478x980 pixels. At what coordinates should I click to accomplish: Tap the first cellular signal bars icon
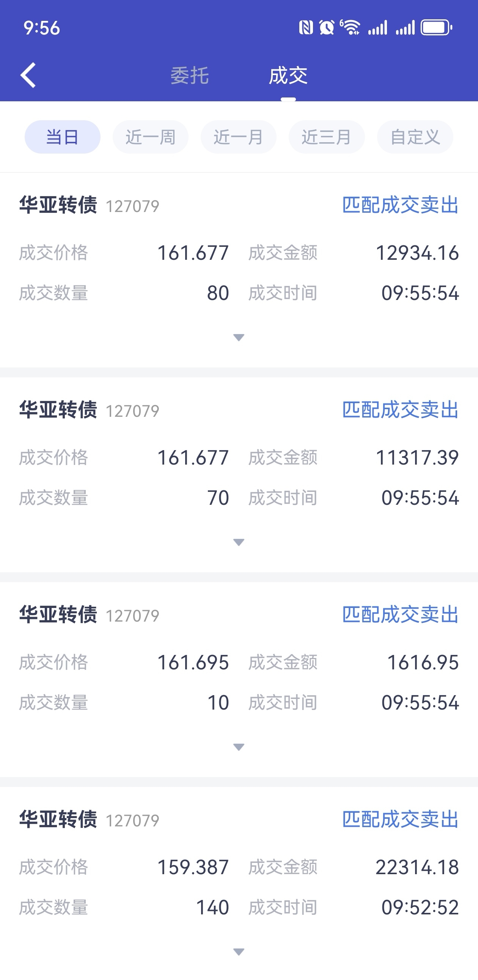point(377,28)
